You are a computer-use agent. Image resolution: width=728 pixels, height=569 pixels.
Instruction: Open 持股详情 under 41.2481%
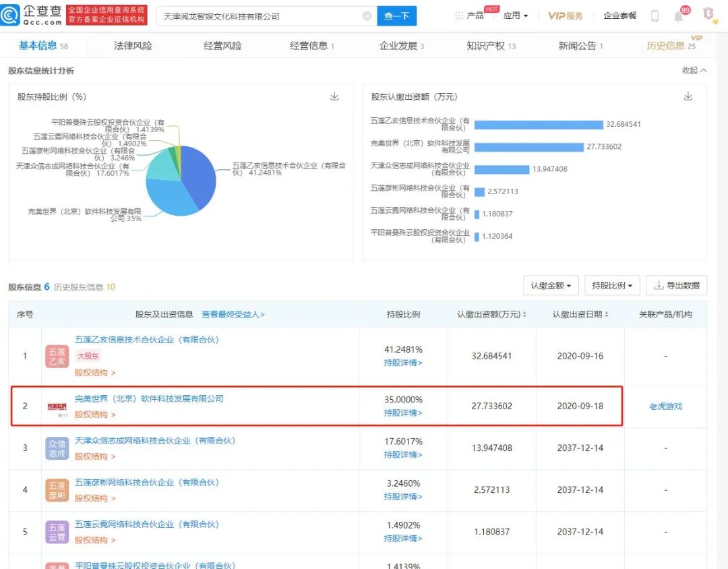coord(403,363)
